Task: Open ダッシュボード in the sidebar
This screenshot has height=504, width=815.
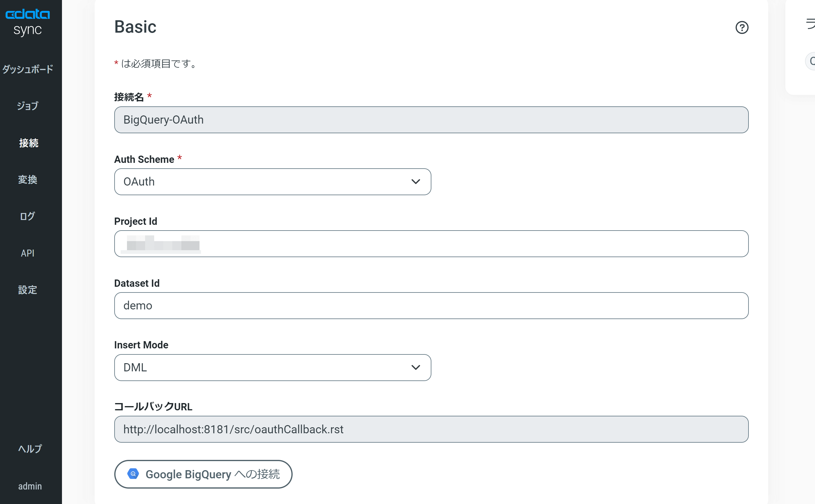Action: (28, 69)
